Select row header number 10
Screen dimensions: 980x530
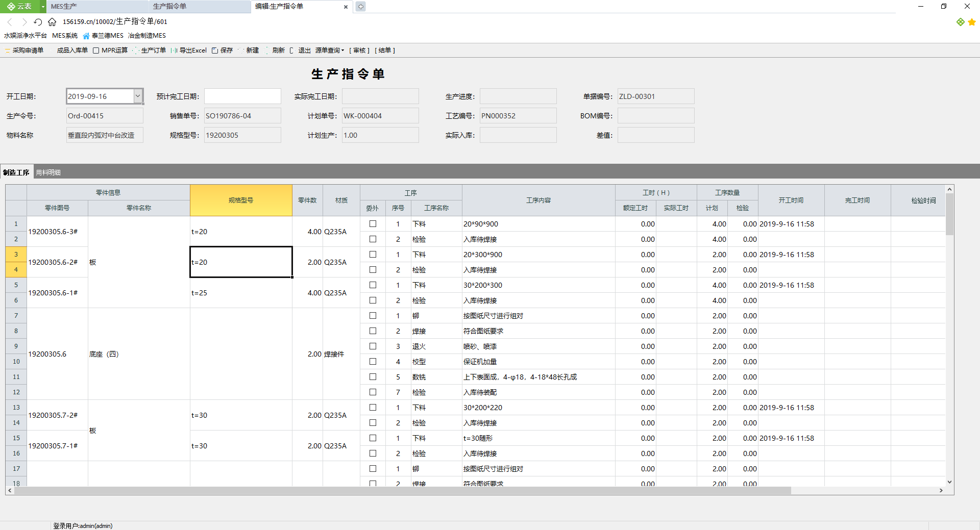point(16,362)
